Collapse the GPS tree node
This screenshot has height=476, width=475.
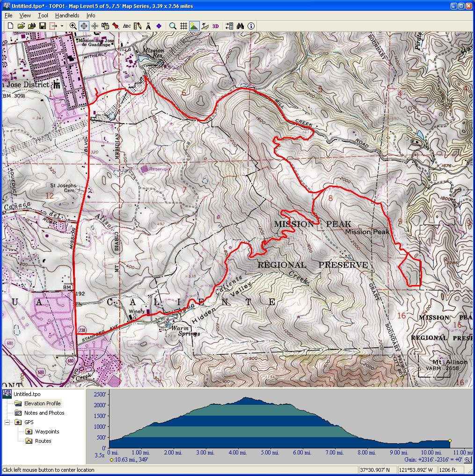7,422
